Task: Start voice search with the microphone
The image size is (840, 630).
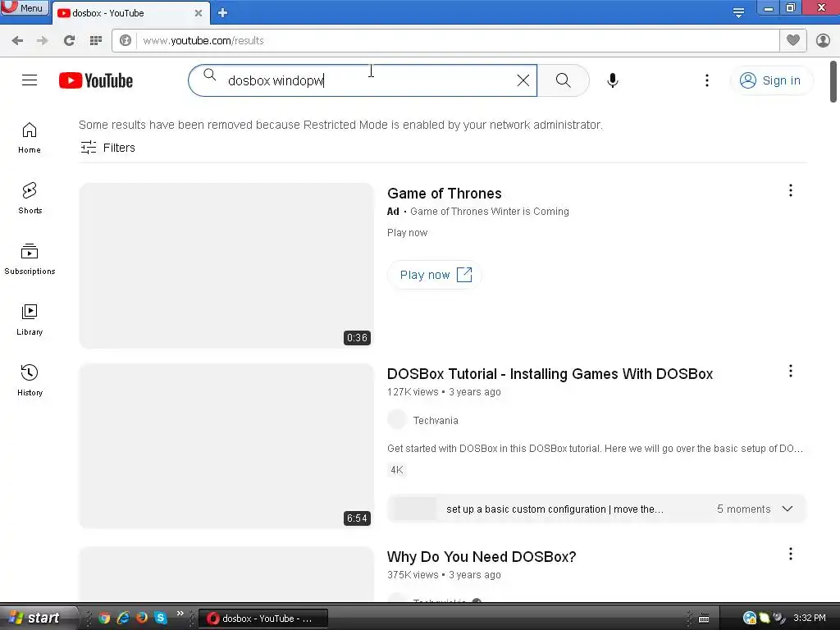Action: [612, 80]
